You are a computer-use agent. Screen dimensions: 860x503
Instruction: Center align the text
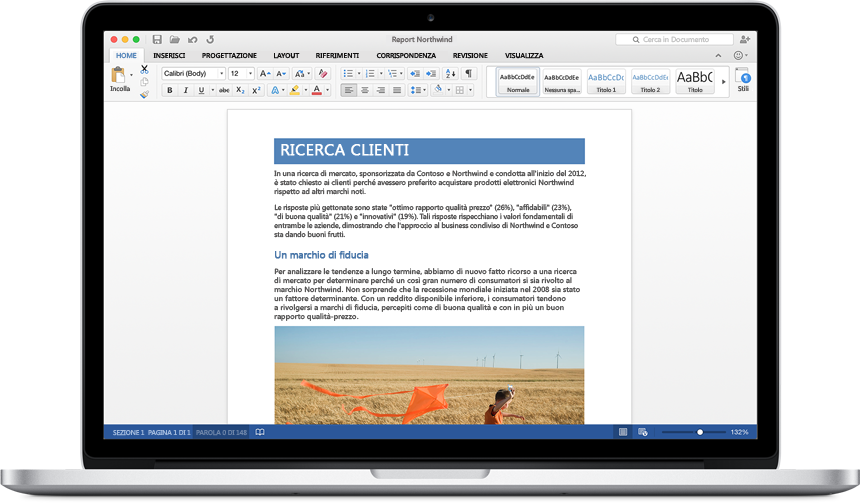pos(365,90)
